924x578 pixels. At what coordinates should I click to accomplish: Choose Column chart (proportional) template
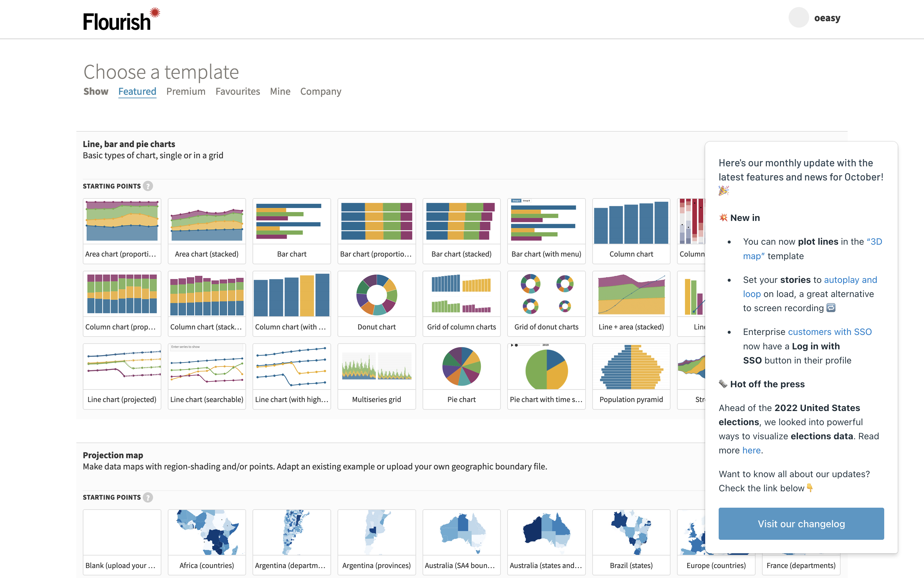click(122, 303)
